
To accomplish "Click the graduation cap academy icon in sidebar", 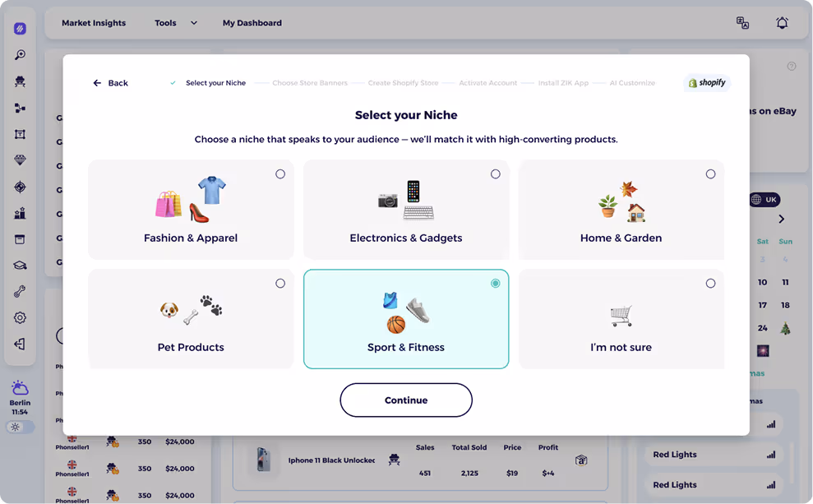I will 20,265.
